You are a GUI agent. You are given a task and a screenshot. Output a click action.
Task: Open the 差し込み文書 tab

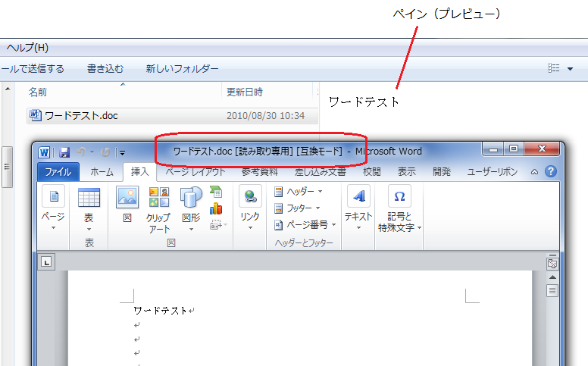click(320, 172)
